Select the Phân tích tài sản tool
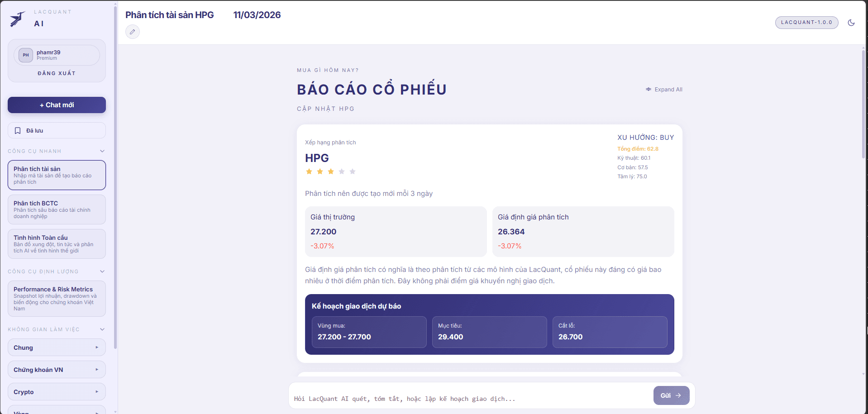Image resolution: width=868 pixels, height=414 pixels. [x=57, y=175]
